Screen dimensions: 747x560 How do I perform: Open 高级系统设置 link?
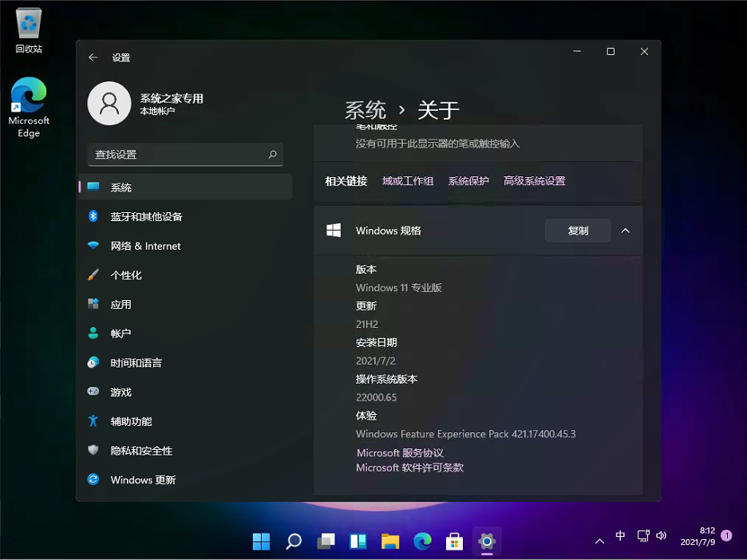pyautogui.click(x=535, y=181)
